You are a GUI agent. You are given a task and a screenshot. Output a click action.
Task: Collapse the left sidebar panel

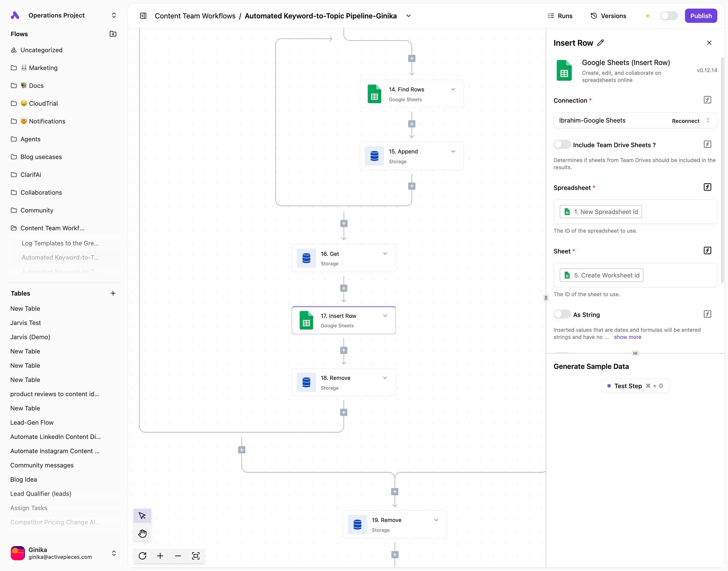click(143, 16)
